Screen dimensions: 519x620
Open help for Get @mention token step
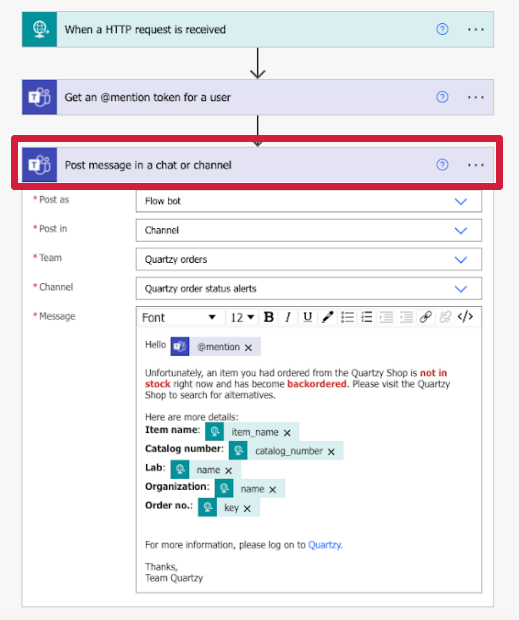(442, 97)
